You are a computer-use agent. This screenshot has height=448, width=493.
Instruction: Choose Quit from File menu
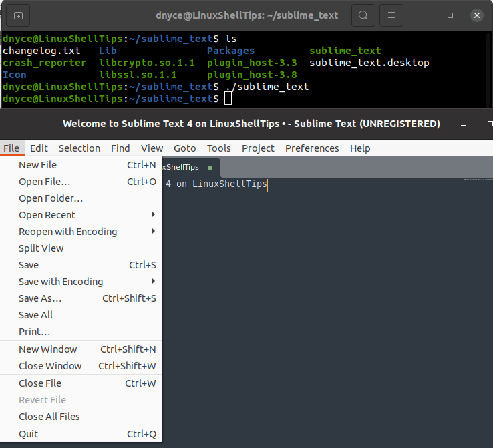pyautogui.click(x=81, y=434)
